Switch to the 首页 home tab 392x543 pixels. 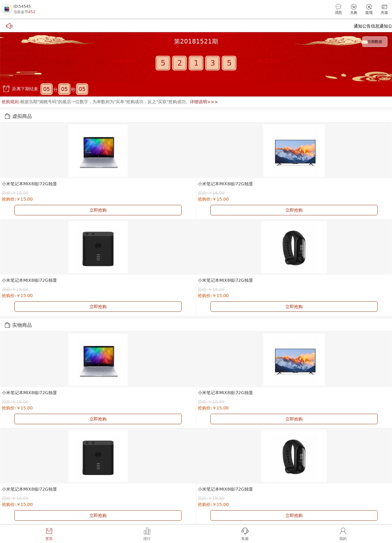coord(49,534)
